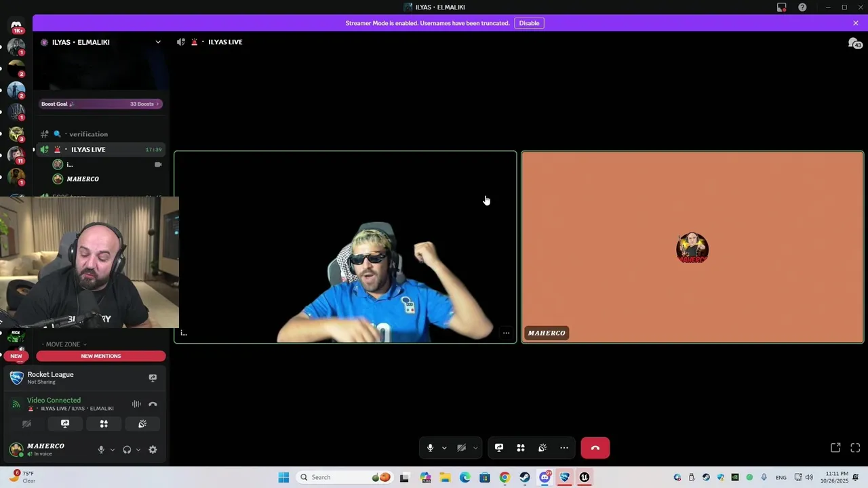Open microphone options chevron in call bar

point(444,448)
